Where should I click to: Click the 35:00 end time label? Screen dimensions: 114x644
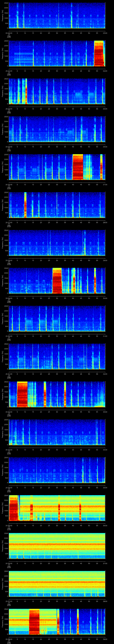click(105, 487)
